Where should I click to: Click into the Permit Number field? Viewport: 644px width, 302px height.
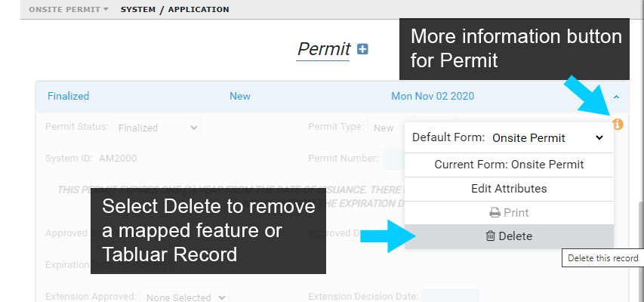point(394,159)
